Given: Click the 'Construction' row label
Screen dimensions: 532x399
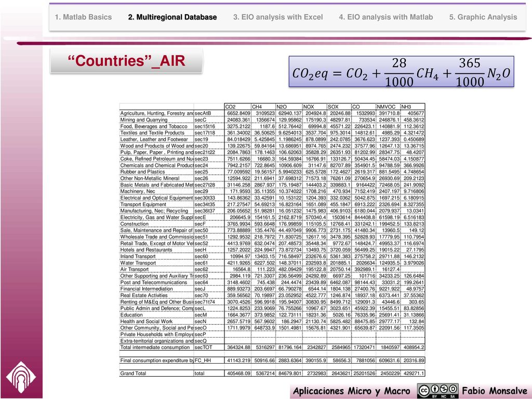Looking at the screenshot, I should [135, 224].
